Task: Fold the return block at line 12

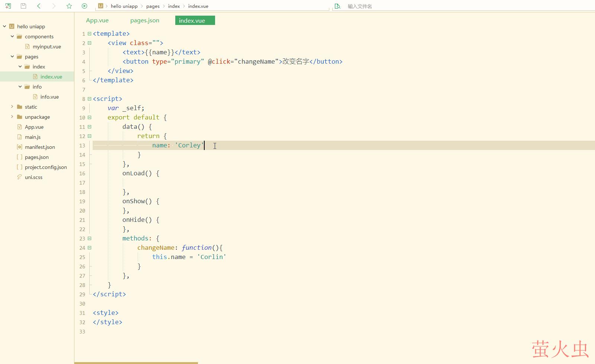Action: click(89, 136)
